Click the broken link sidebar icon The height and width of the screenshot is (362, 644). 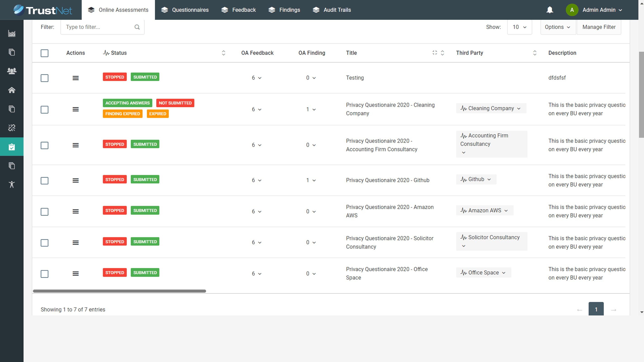(x=12, y=128)
